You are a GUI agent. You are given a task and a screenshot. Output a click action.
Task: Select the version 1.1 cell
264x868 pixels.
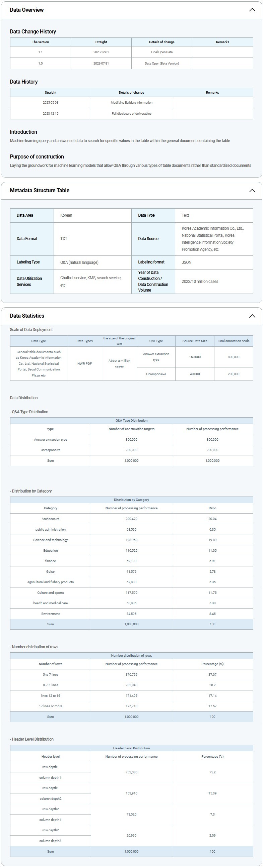[41, 52]
